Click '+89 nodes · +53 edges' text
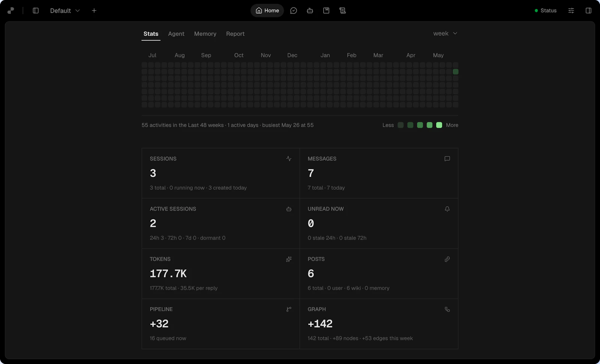Viewport: 600px width, 364px height. point(360,338)
